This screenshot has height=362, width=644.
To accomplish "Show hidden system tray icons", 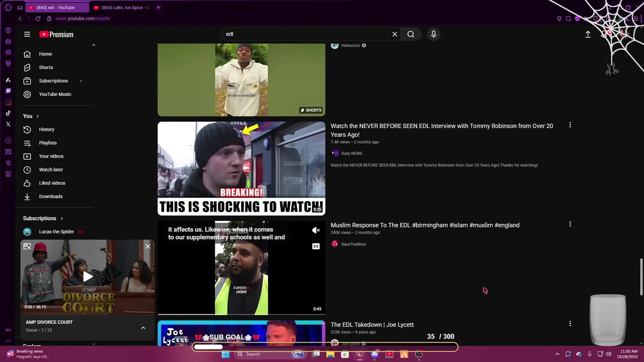I will click(x=557, y=354).
